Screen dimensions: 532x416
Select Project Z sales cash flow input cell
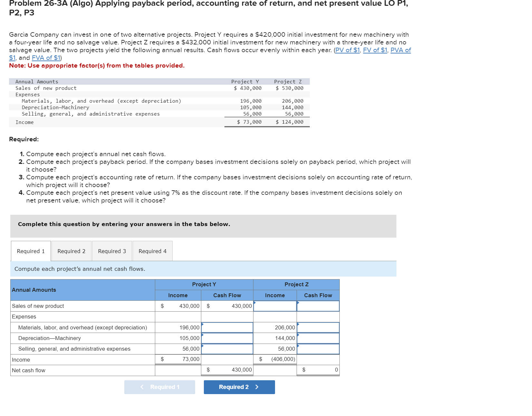tap(318, 306)
